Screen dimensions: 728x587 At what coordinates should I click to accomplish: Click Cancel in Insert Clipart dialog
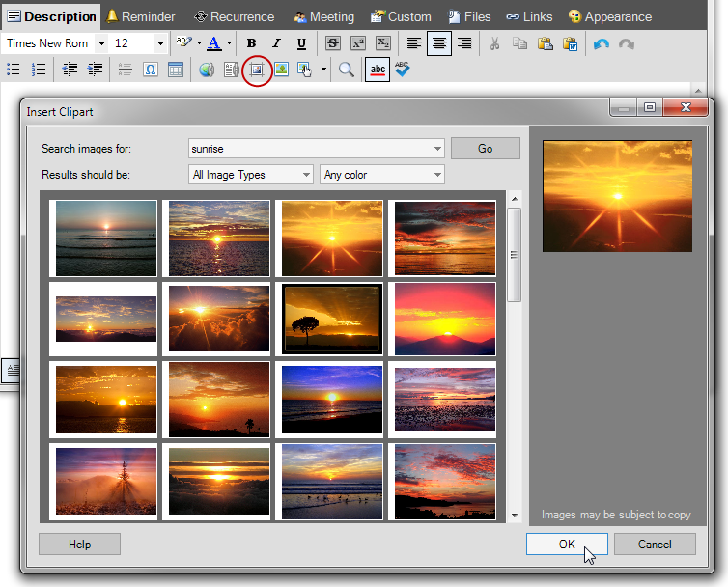[x=654, y=544]
